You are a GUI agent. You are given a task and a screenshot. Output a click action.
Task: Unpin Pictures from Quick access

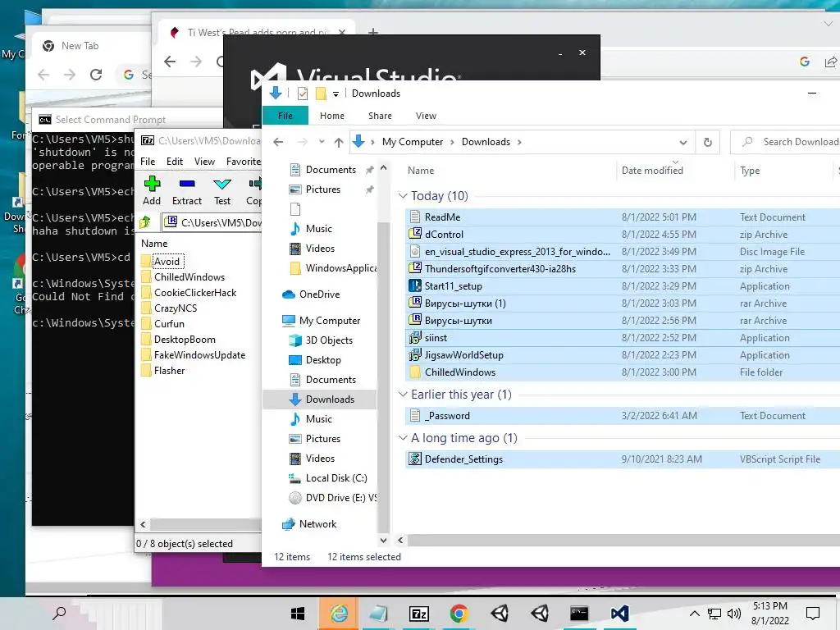click(x=369, y=189)
